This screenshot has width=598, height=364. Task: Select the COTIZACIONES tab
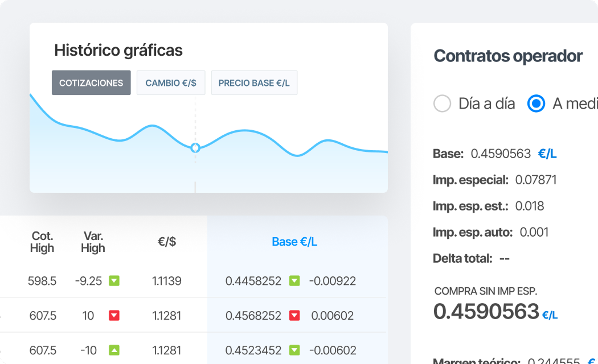[91, 82]
